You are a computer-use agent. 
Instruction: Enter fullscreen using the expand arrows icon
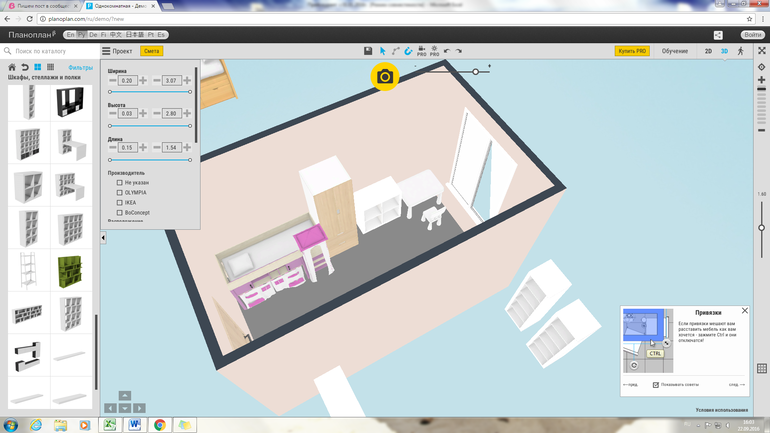pos(761,51)
